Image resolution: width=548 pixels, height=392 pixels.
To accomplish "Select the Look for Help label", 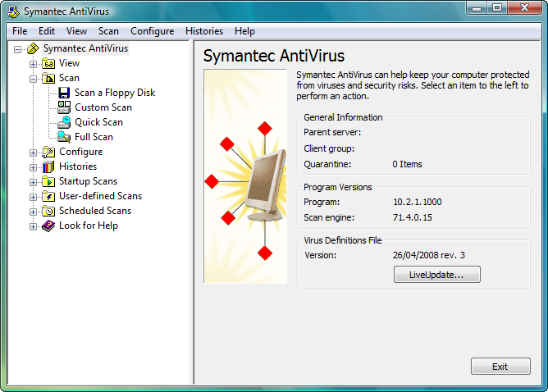I will pos(89,226).
